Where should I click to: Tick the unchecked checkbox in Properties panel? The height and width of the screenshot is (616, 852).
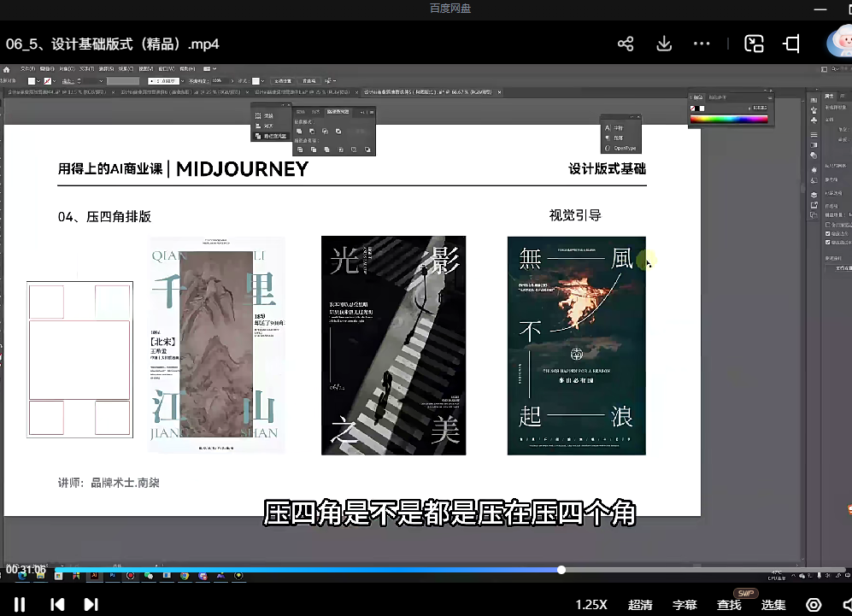click(x=827, y=225)
